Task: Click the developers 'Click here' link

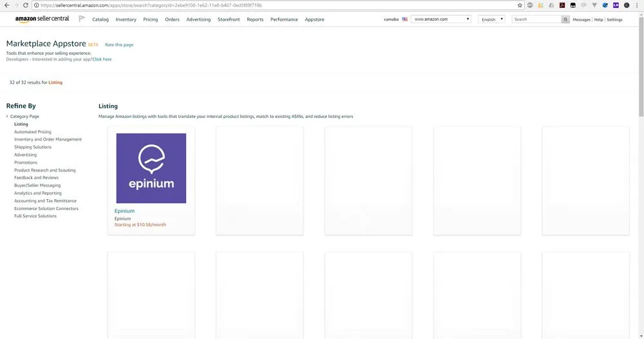Action: tap(102, 59)
